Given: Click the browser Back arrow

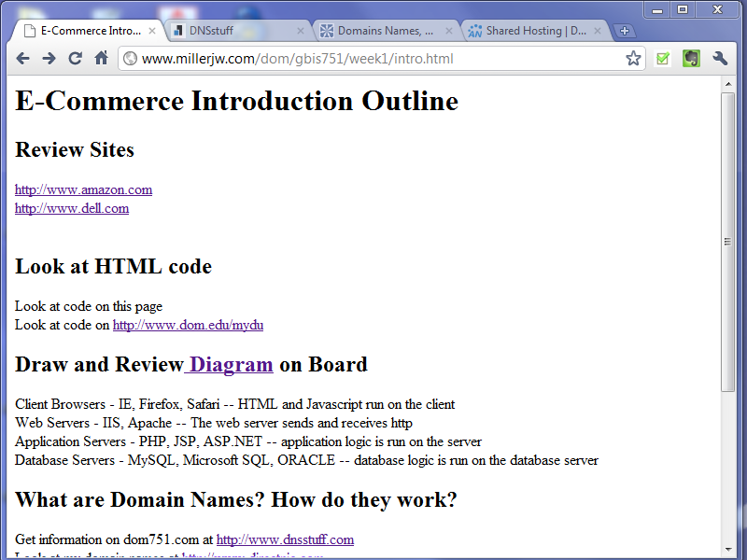Looking at the screenshot, I should coord(22,59).
